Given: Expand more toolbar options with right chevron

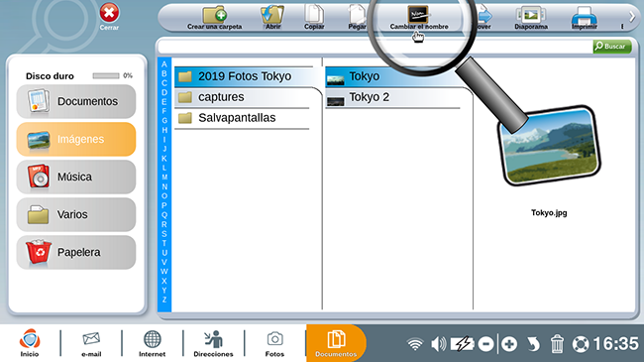Looking at the screenshot, I should coord(632,17).
